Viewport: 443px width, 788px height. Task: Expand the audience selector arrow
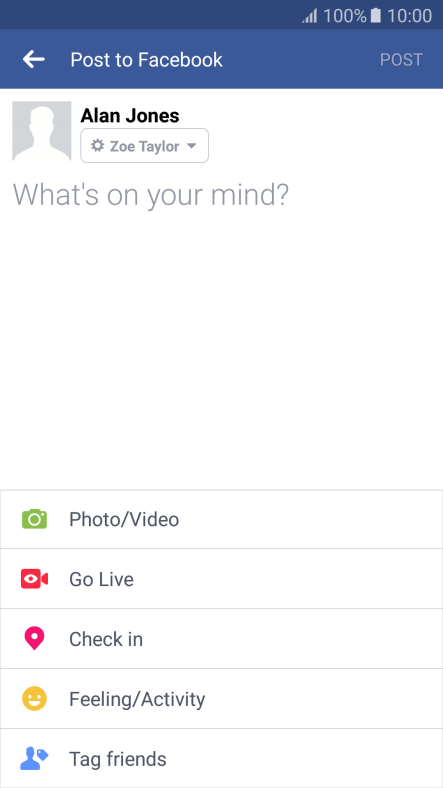coord(191,146)
